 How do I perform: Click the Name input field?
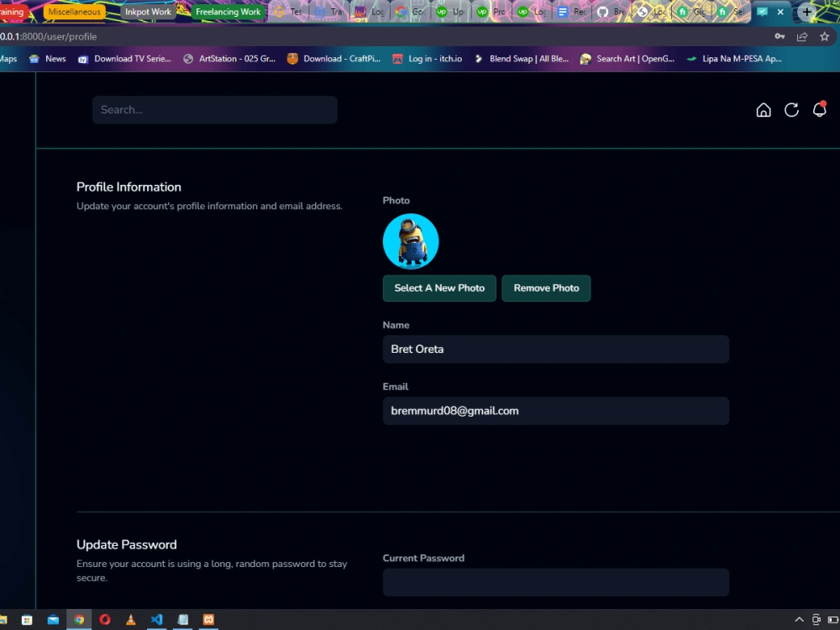(x=555, y=349)
